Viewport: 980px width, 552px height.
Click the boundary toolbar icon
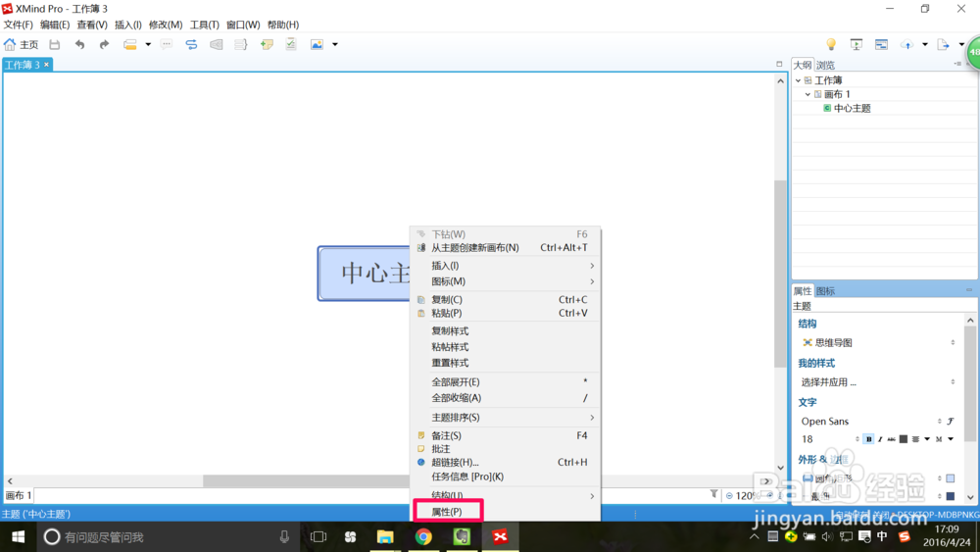point(217,44)
